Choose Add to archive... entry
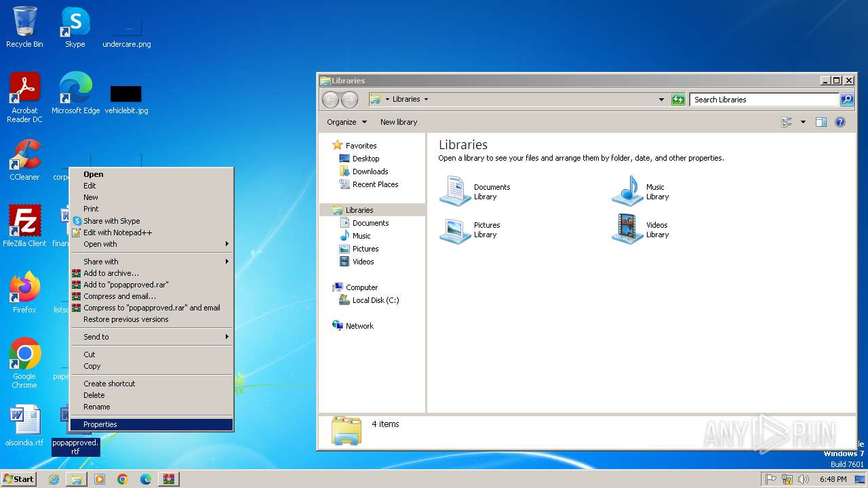Image resolution: width=868 pixels, height=488 pixels. tap(152, 273)
